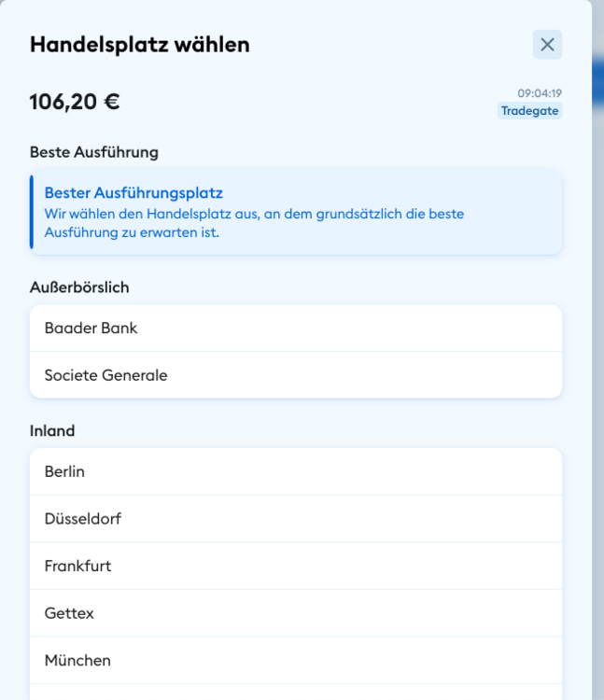Click the blue accent bar beside Bester Ausführungsplatz
604x700 pixels.
(32, 212)
